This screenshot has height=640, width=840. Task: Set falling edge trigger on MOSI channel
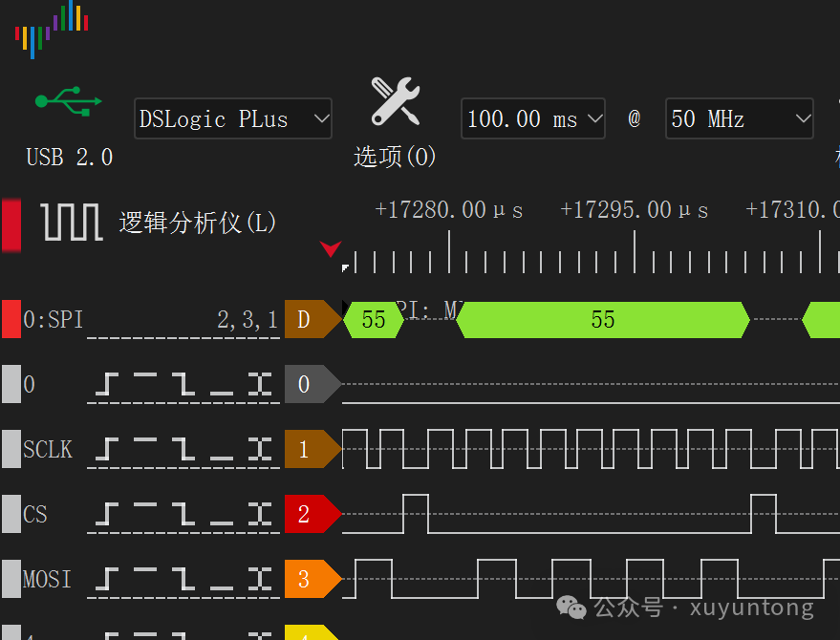tap(183, 579)
